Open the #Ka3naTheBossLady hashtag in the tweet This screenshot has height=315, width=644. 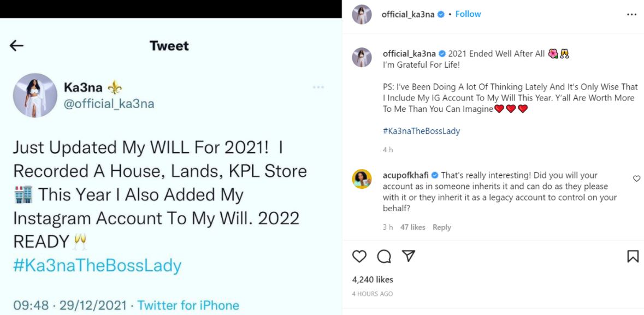(97, 266)
